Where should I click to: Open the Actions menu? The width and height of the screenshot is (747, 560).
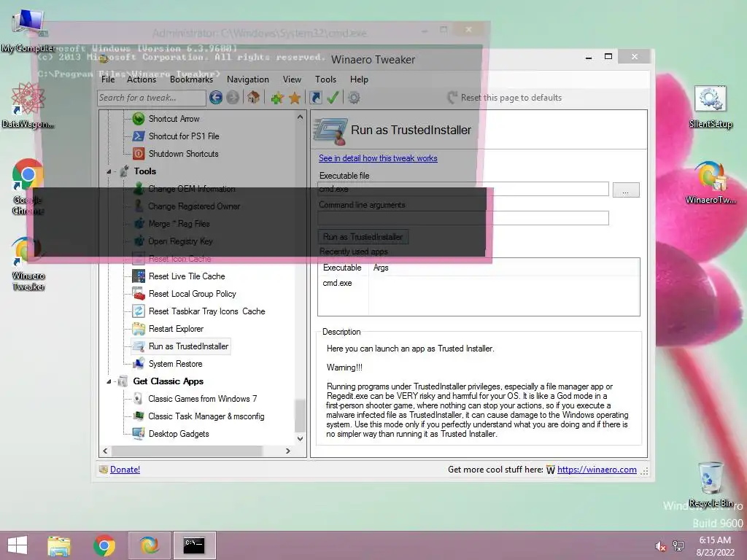coord(142,79)
